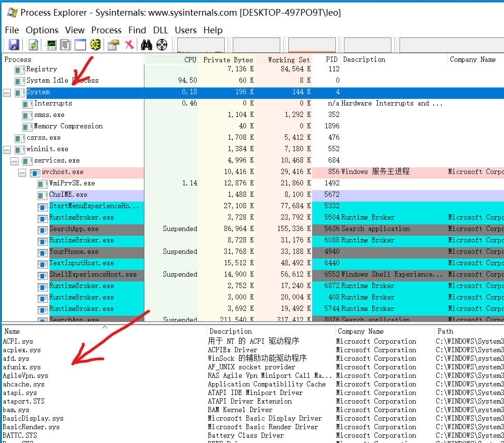Select the suspended SearchApp.exe process
Image resolution: width=504 pixels, height=443 pixels.
[74, 229]
